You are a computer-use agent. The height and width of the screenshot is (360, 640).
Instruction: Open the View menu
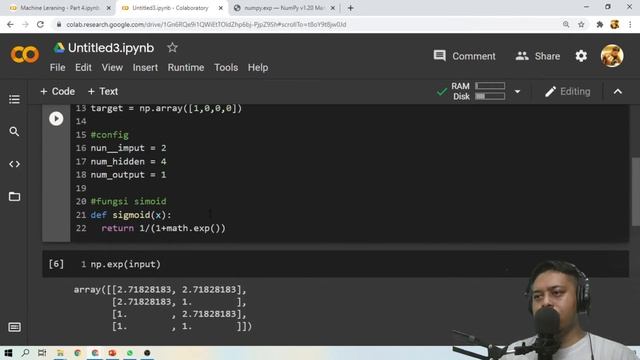pos(112,67)
